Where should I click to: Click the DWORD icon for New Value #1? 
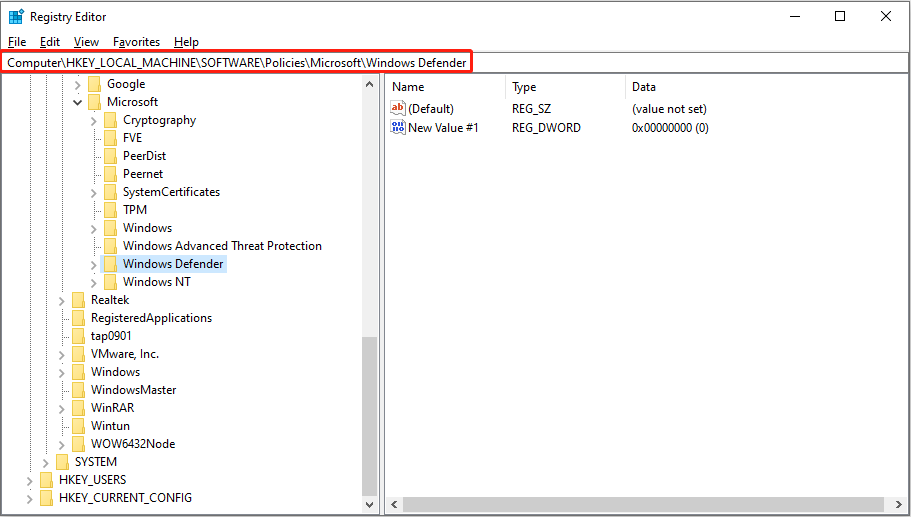398,128
